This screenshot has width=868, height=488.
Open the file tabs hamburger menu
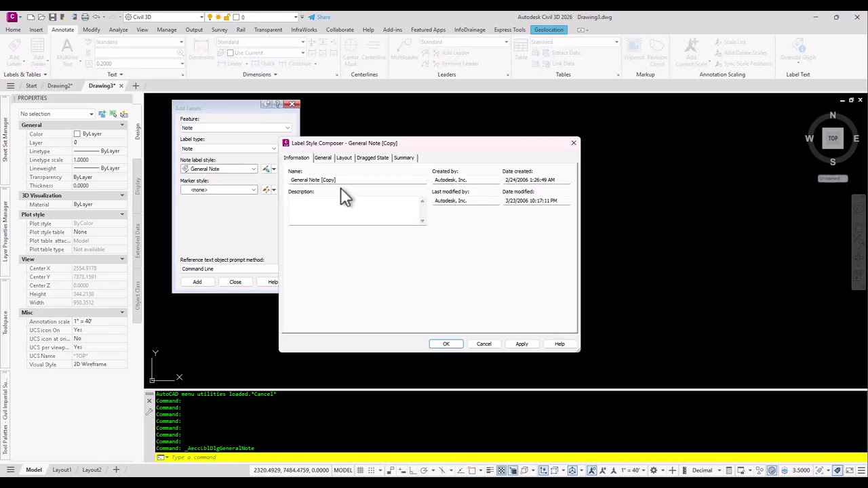pyautogui.click(x=10, y=86)
